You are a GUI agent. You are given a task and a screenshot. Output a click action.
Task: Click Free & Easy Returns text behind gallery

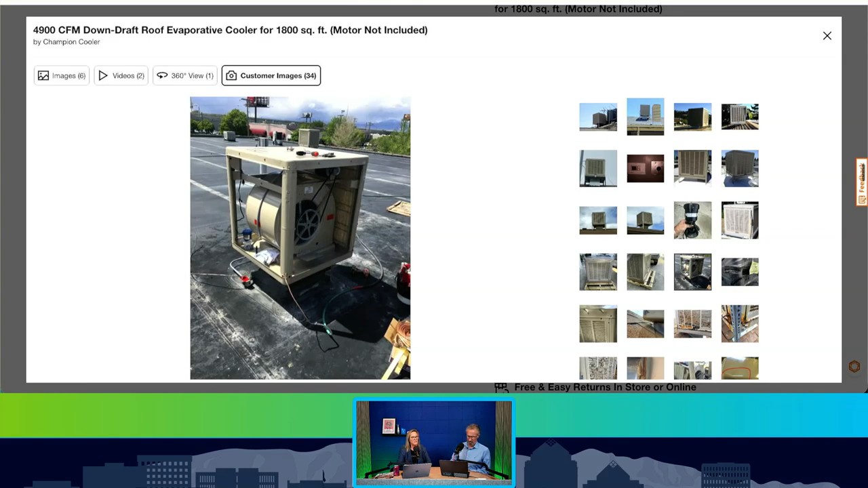(x=605, y=387)
